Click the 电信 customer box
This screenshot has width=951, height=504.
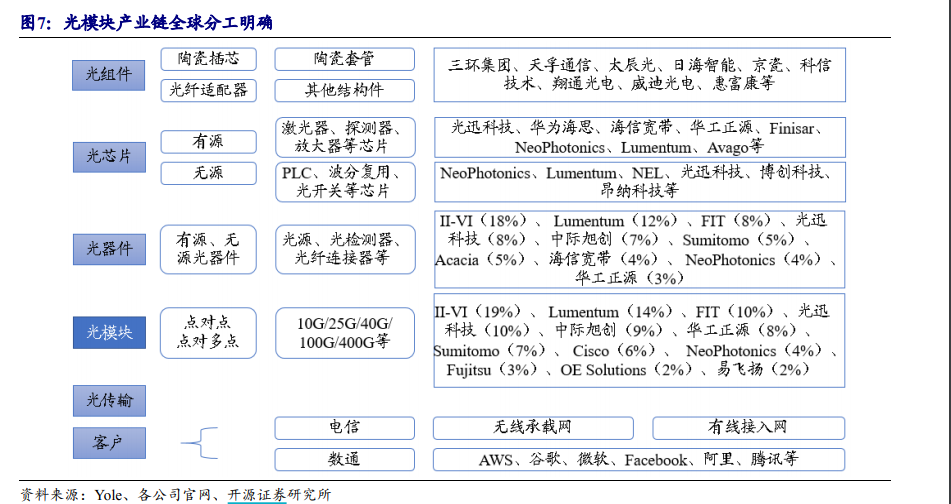[x=344, y=428]
